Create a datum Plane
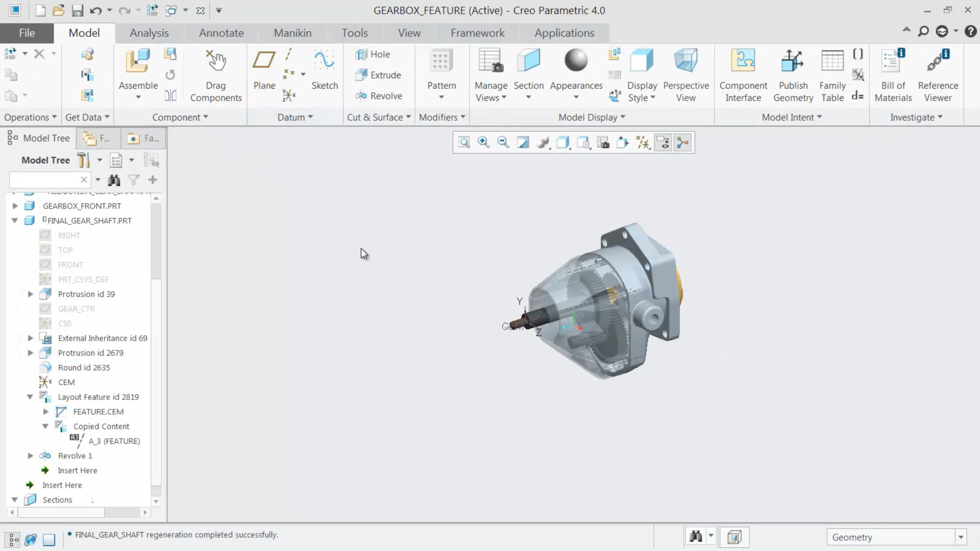Screen dimensions: 980x551 click(264, 69)
